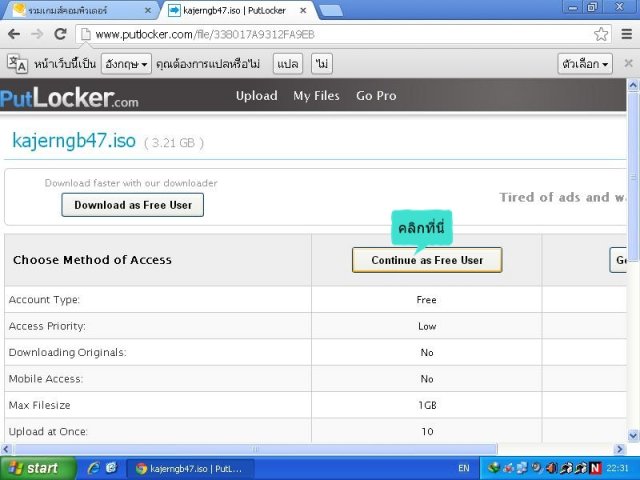Switch to the first Thai-titled browser tab
The height and width of the screenshot is (480, 640).
coord(80,11)
